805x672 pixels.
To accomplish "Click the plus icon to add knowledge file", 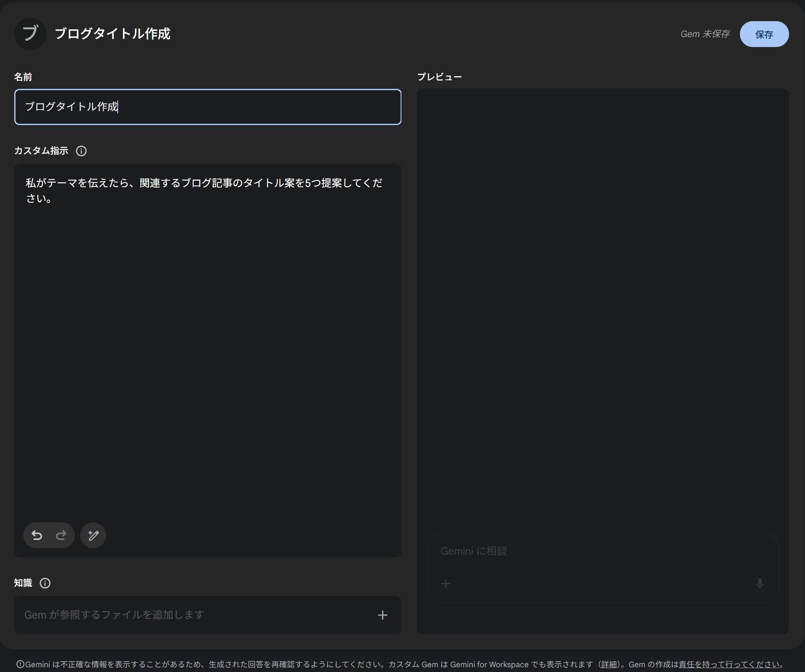I will point(382,615).
